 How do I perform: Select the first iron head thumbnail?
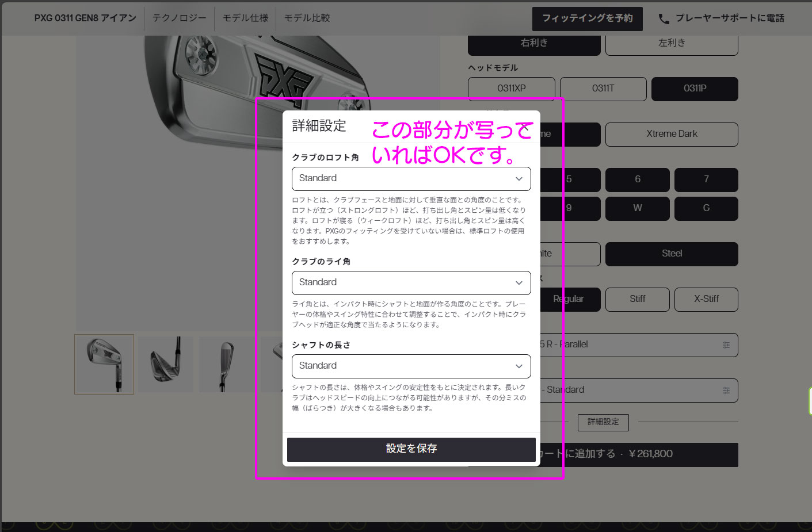coord(104,364)
